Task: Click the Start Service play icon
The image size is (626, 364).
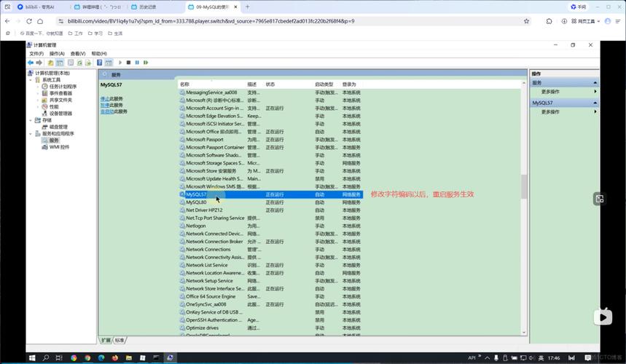Action: pos(120,63)
